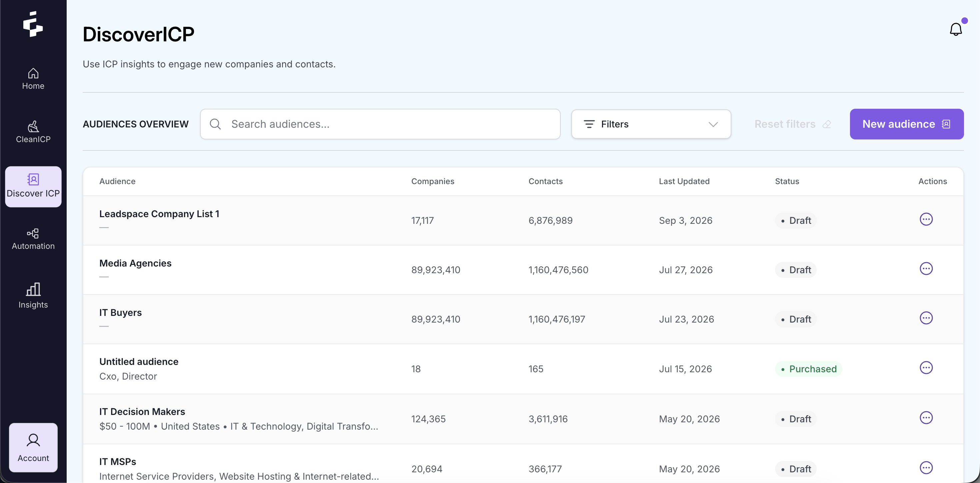Expand the Filters dropdown
Image resolution: width=980 pixels, height=483 pixels.
[651, 124]
